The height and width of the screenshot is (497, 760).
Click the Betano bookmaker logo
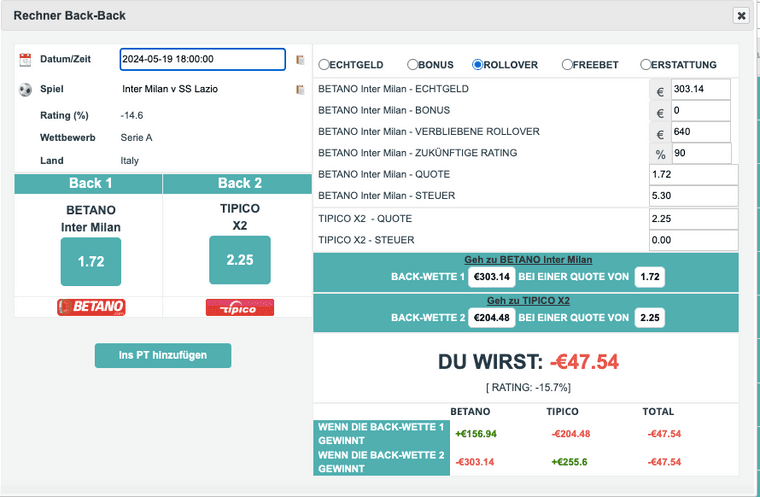click(x=91, y=307)
